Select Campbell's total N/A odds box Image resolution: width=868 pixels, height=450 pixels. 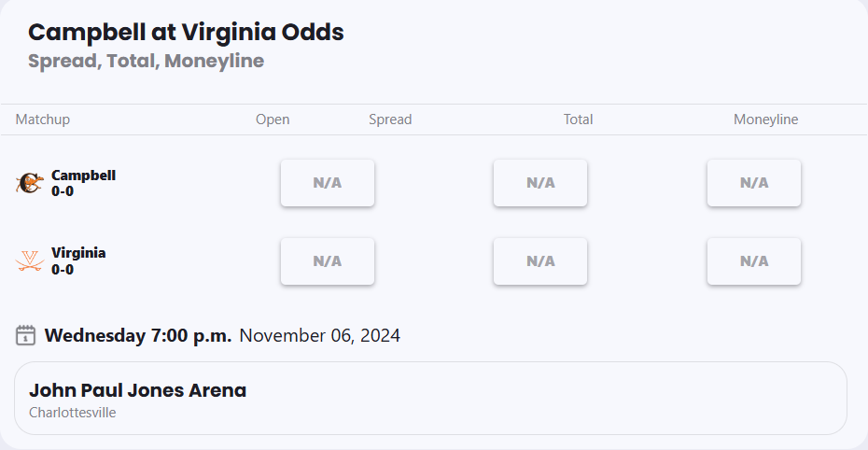pyautogui.click(x=540, y=183)
